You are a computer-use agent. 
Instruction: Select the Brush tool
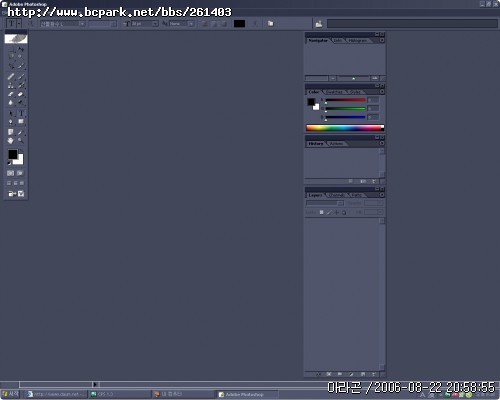tap(21, 76)
